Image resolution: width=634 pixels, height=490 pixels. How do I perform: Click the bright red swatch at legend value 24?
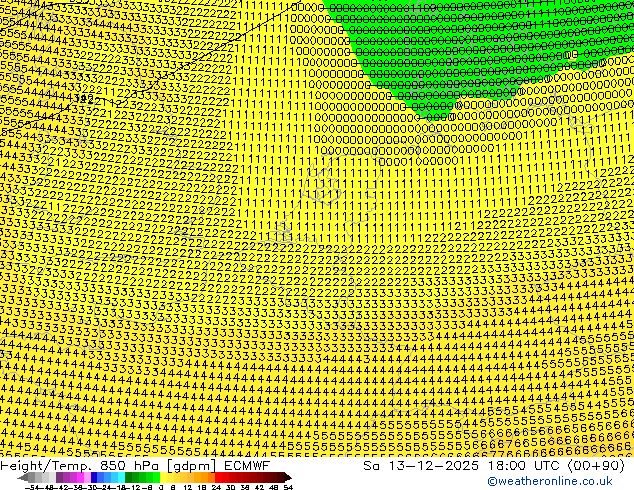pos(218,477)
